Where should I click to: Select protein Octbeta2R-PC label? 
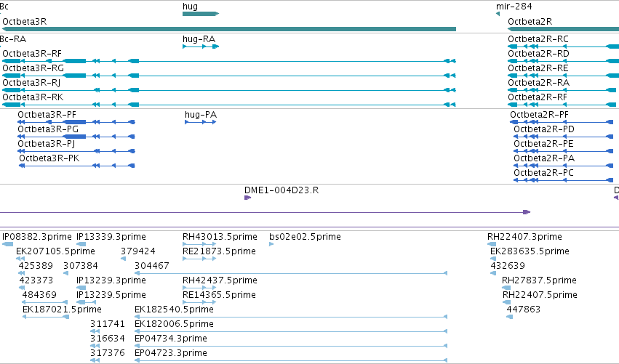point(543,173)
